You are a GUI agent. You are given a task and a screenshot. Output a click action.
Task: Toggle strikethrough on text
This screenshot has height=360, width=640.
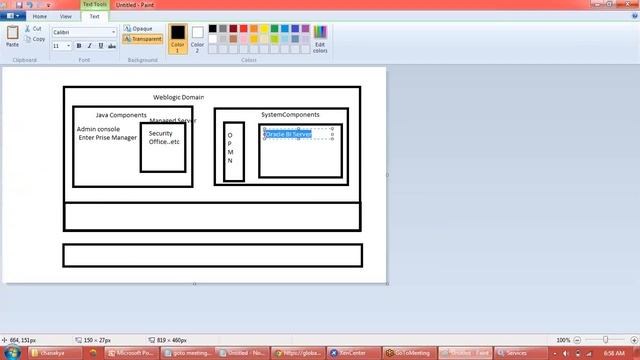(111, 46)
